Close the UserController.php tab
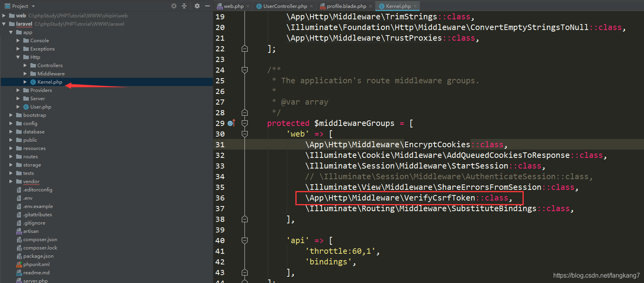This screenshot has height=283, width=644. 311,6
